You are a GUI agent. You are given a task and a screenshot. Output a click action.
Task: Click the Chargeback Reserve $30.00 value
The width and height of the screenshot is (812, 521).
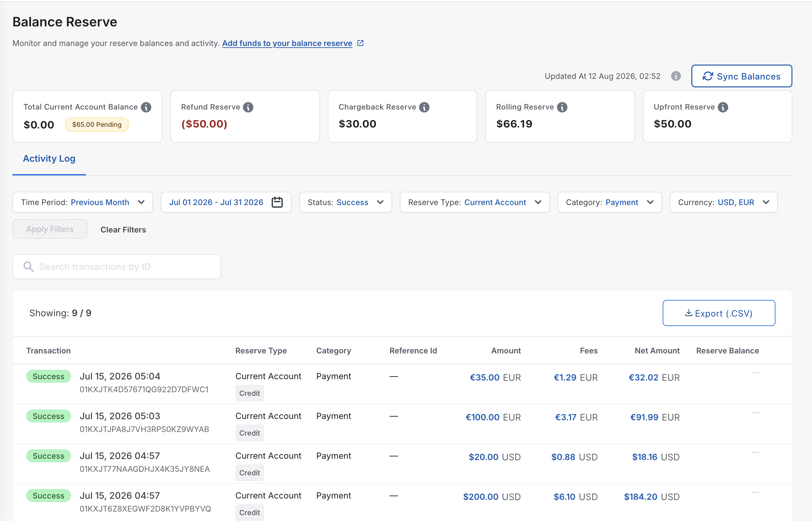click(x=358, y=124)
